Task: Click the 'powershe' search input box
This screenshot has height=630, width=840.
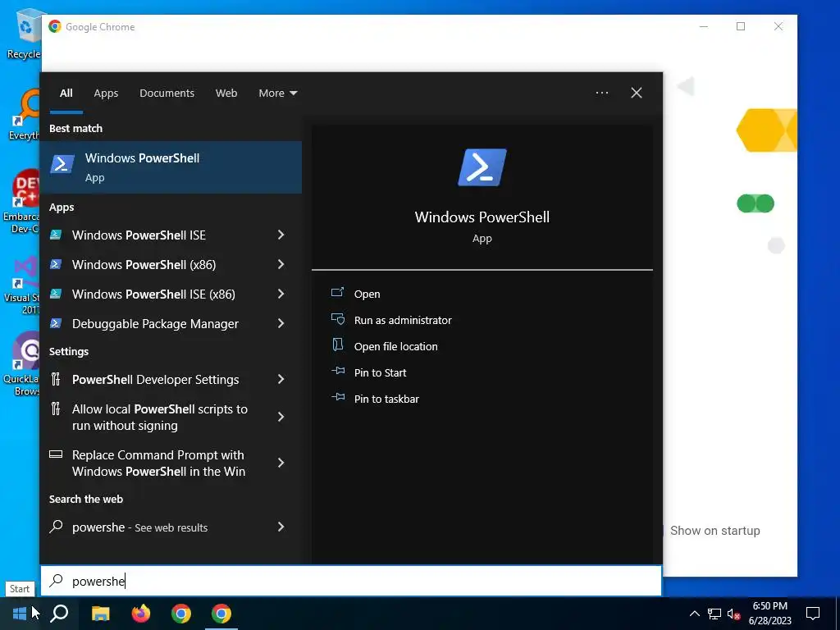Action: coord(351,581)
